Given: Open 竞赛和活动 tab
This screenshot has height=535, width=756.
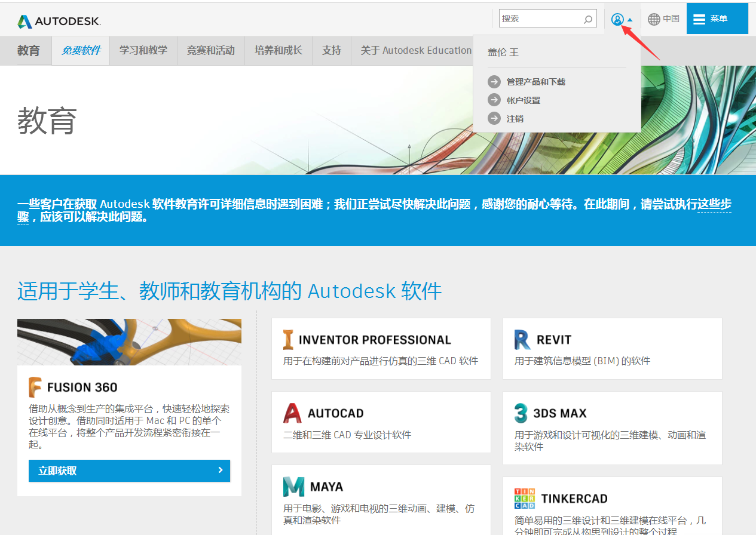Looking at the screenshot, I should (211, 51).
